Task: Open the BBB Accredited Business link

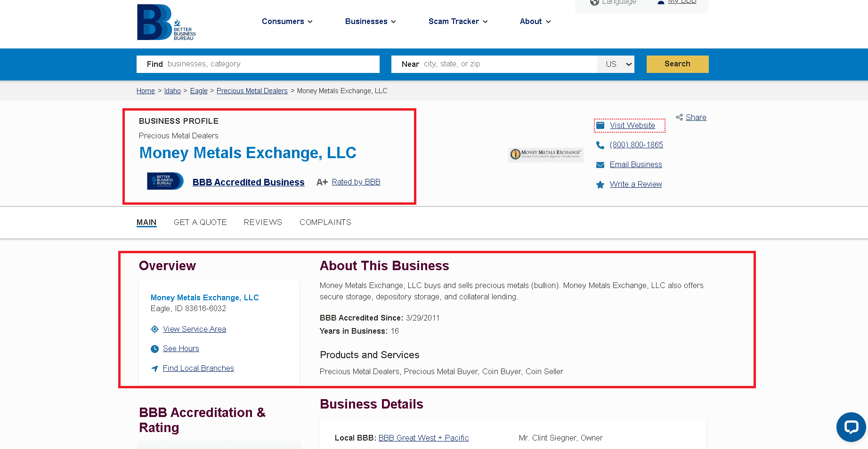Action: (249, 182)
